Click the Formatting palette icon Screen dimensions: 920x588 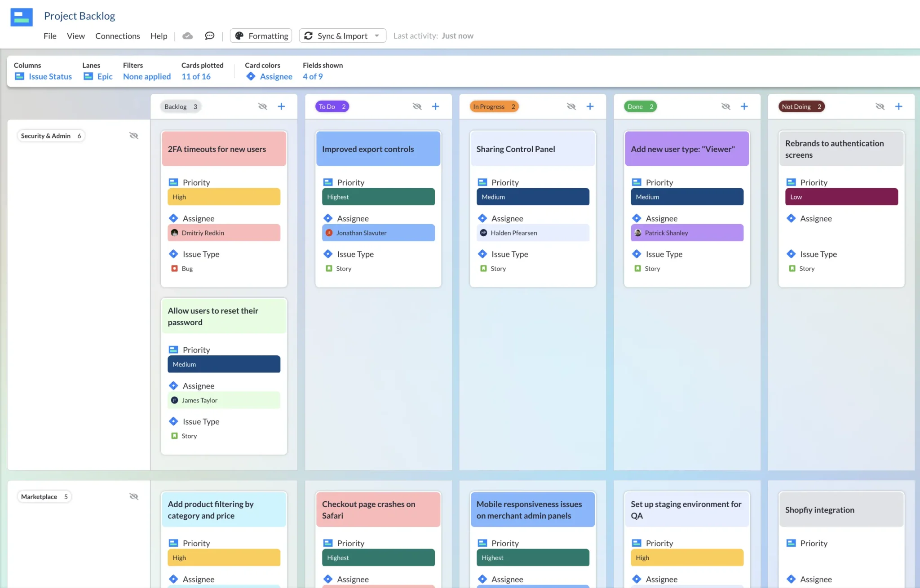click(x=239, y=36)
